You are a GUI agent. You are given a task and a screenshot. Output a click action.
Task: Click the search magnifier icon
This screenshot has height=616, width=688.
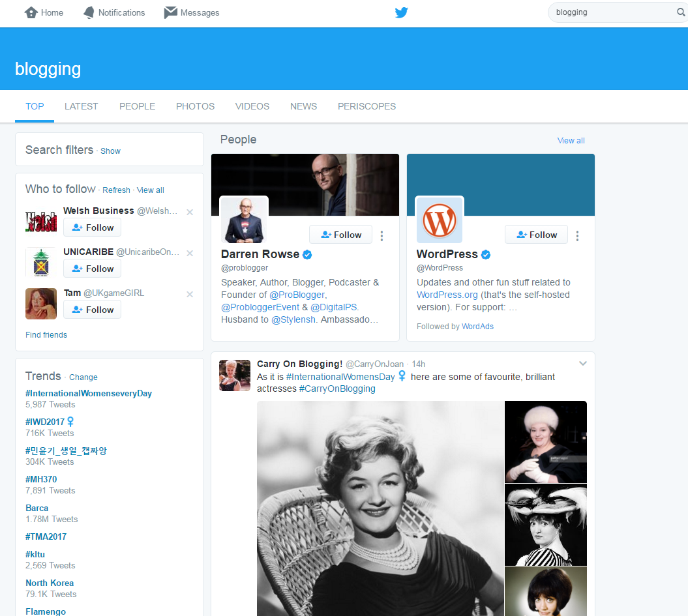coord(681,12)
